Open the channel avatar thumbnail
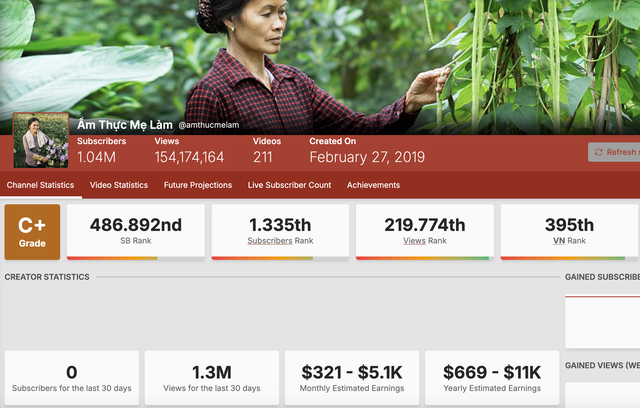Screen dimensions: 640x408 coord(41,140)
